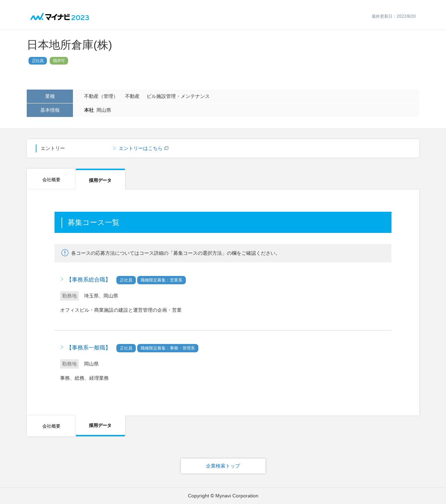Click the オフィスビル・商業施設 job description text
The height and width of the screenshot is (504, 446).
121,310
